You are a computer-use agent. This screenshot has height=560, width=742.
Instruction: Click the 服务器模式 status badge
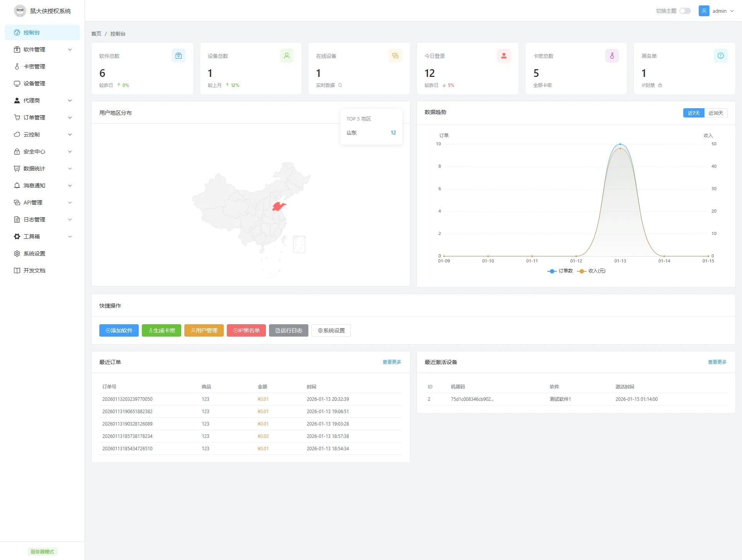point(43,551)
